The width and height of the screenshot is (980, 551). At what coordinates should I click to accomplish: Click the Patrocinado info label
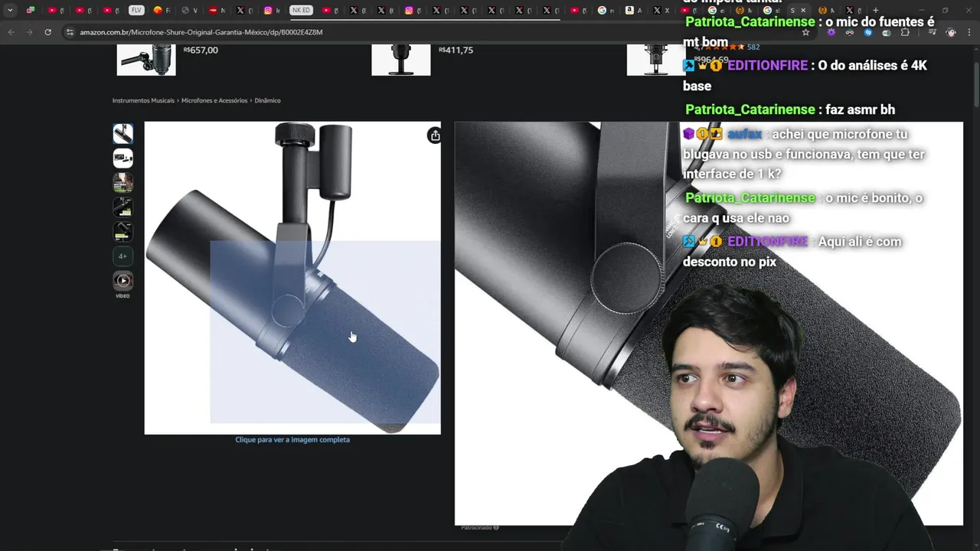[480, 527]
